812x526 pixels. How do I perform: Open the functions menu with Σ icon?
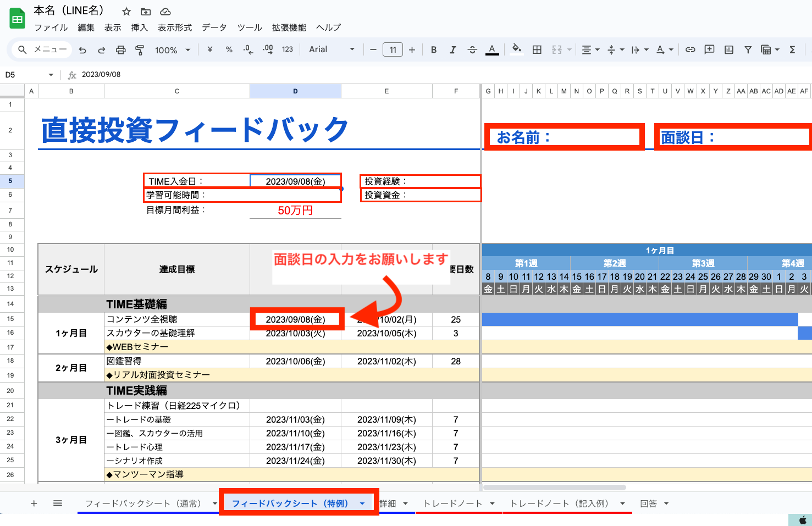792,49
